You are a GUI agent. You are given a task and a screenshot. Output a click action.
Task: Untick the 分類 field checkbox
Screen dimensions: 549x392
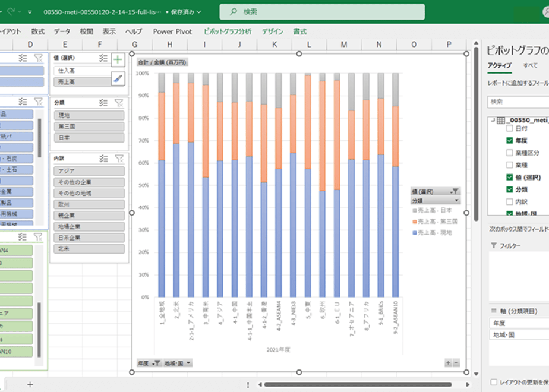[510, 189]
